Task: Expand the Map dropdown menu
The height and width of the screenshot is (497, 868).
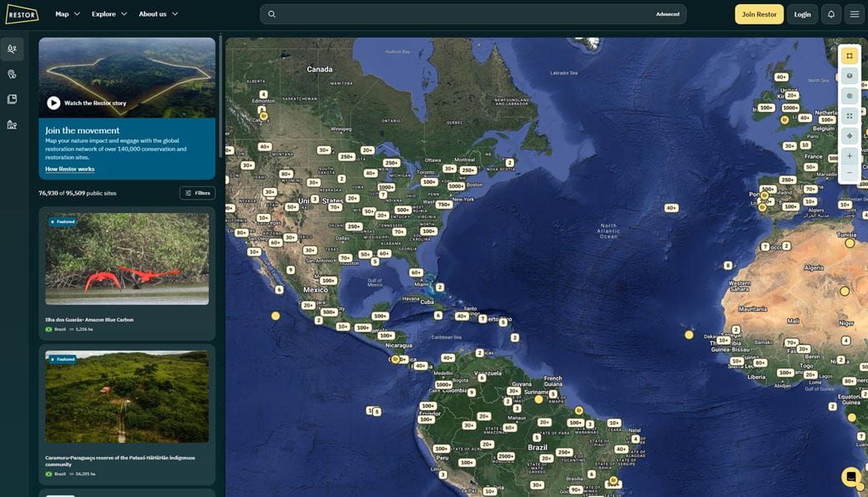Action: coord(68,14)
